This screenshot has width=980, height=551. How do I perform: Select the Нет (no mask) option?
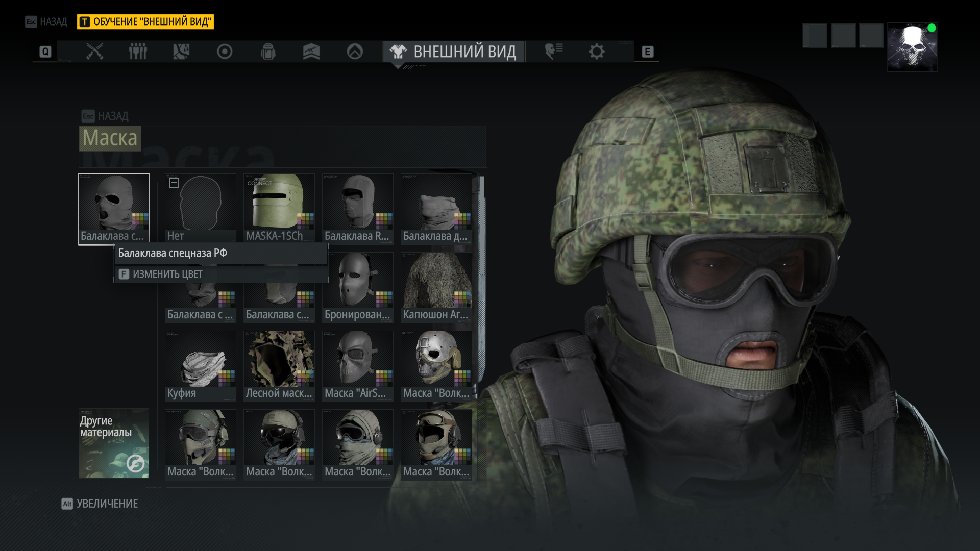pos(201,208)
